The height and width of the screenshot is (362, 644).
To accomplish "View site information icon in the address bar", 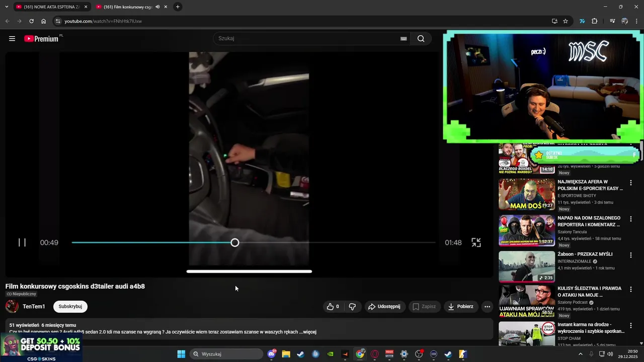I will pos(57,21).
